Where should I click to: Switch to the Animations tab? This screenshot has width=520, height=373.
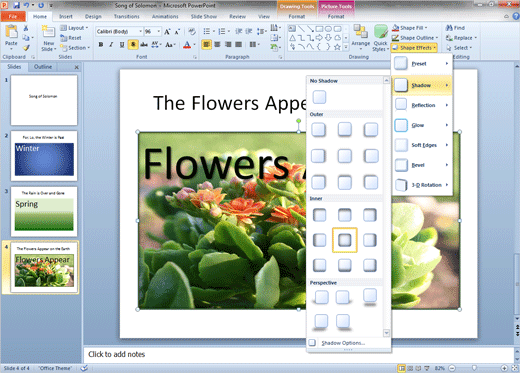[x=165, y=16]
